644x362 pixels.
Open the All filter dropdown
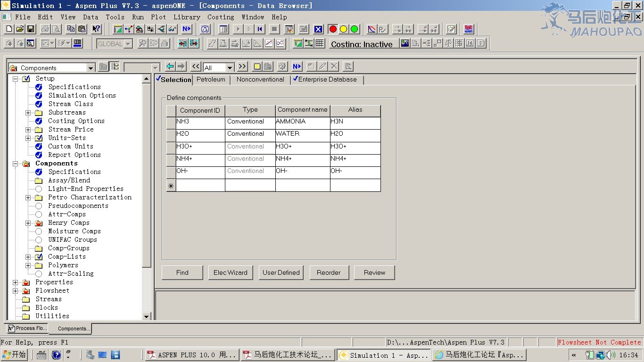coord(230,68)
